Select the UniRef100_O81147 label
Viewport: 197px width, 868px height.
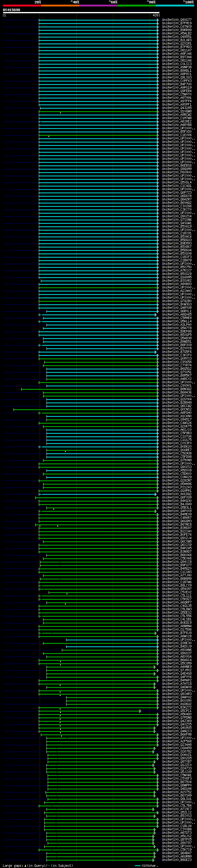coord(177,50)
